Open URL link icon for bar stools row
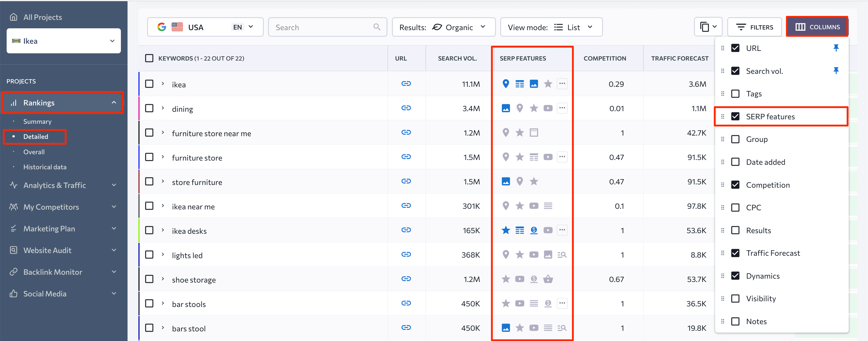This screenshot has height=341, width=868. pyautogui.click(x=406, y=303)
